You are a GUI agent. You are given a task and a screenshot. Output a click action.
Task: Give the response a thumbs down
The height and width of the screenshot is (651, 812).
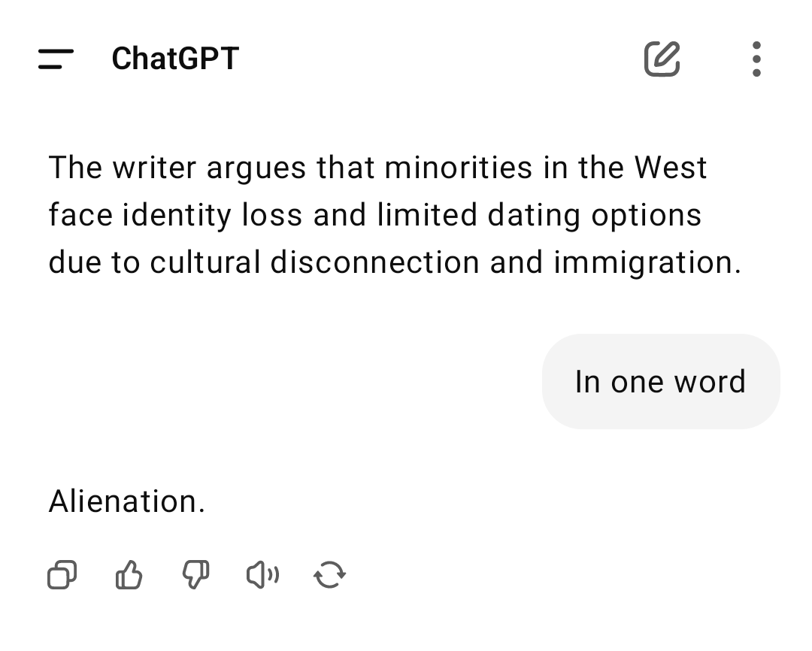click(195, 575)
